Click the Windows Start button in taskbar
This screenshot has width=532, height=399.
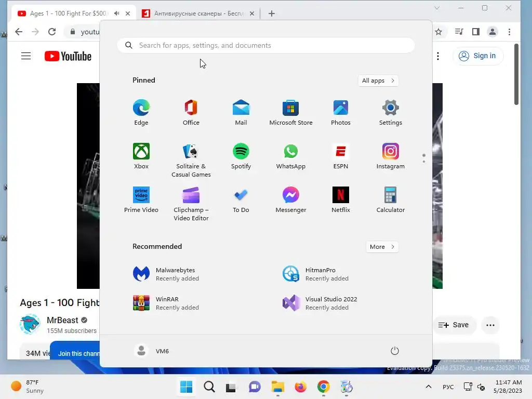tap(187, 387)
